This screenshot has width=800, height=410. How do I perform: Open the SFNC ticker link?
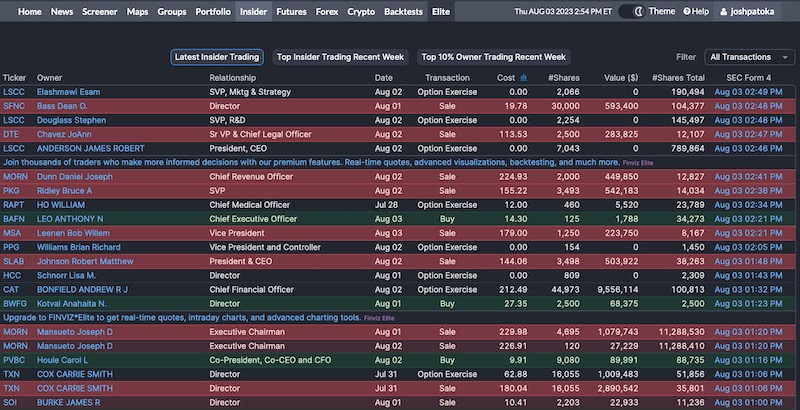click(x=14, y=105)
